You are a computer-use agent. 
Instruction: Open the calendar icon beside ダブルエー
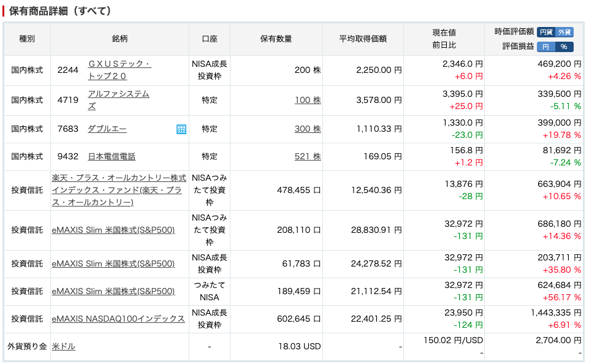(181, 129)
